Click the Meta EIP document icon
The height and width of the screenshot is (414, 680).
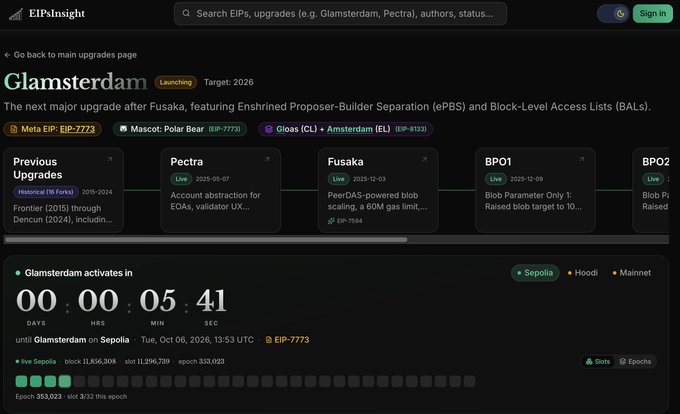click(13, 129)
